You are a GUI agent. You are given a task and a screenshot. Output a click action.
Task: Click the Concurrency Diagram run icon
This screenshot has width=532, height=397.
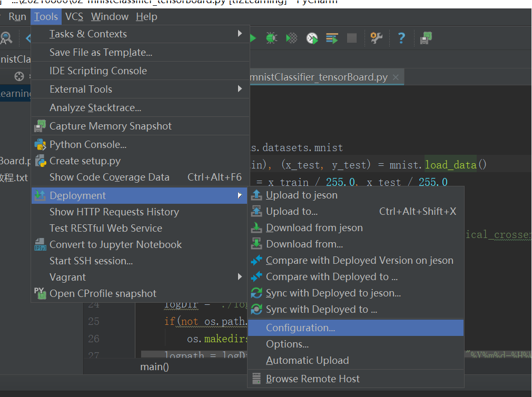point(332,38)
